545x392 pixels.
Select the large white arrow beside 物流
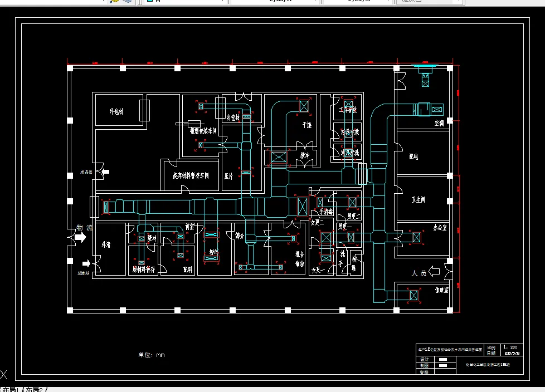click(x=80, y=238)
